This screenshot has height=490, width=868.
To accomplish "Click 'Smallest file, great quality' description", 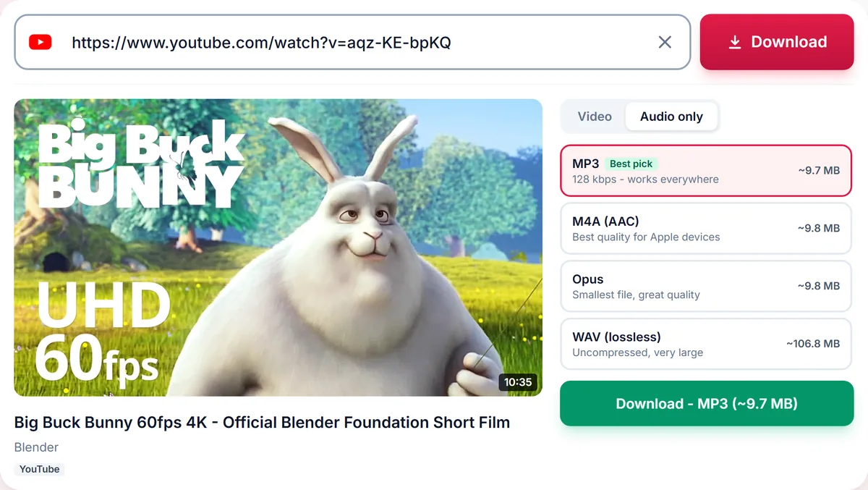I will (636, 295).
